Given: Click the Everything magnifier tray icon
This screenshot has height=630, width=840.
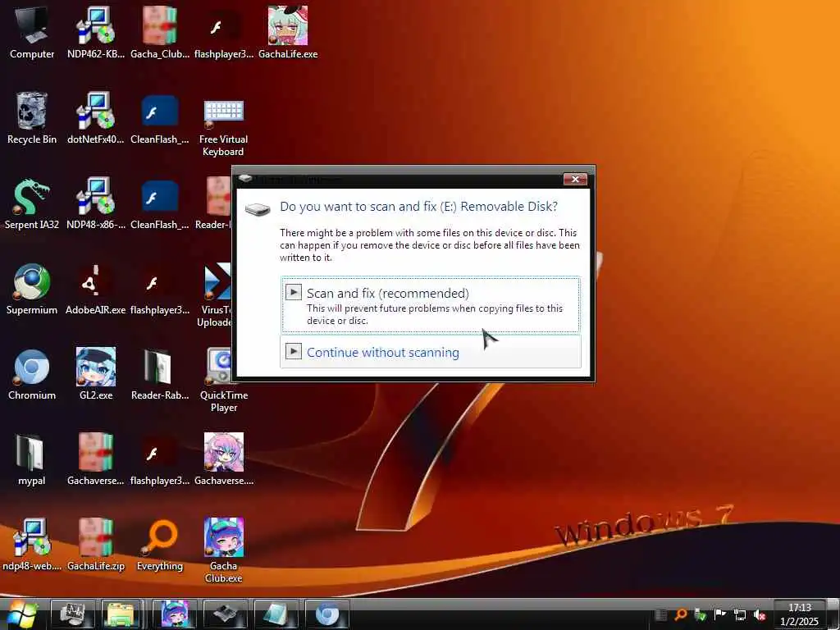Looking at the screenshot, I should pos(680,615).
